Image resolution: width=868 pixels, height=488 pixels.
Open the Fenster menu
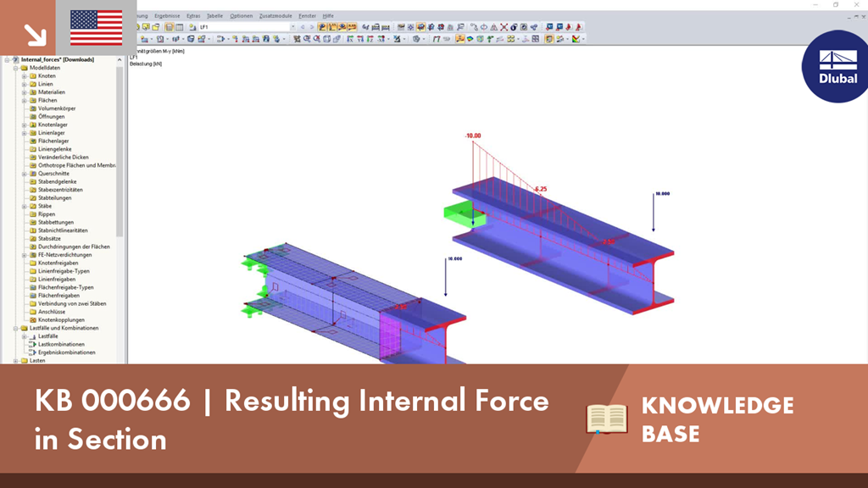[x=307, y=16]
